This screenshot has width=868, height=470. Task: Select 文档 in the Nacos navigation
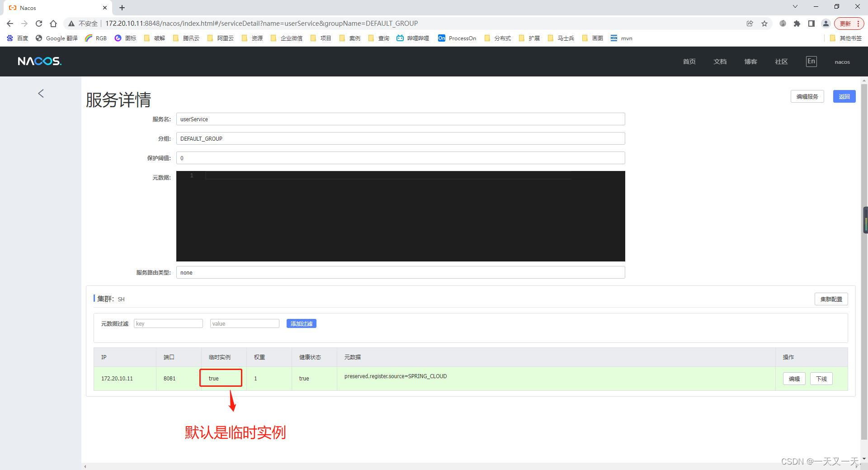click(x=720, y=61)
